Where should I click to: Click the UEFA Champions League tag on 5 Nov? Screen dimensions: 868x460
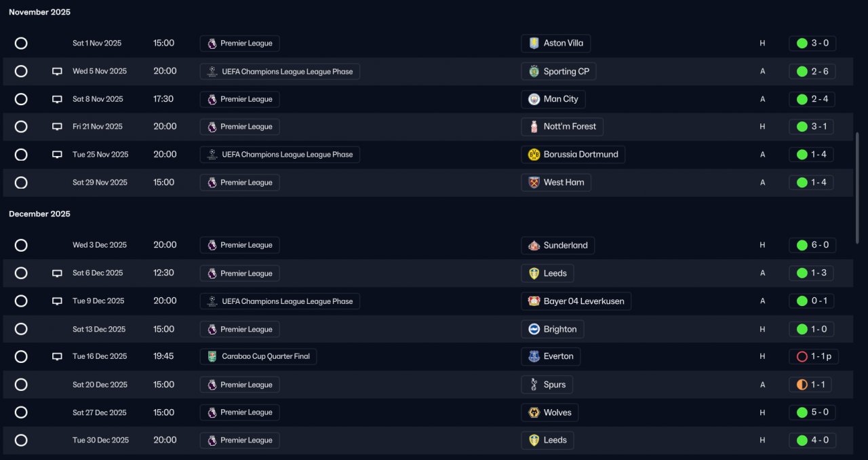[x=279, y=71]
